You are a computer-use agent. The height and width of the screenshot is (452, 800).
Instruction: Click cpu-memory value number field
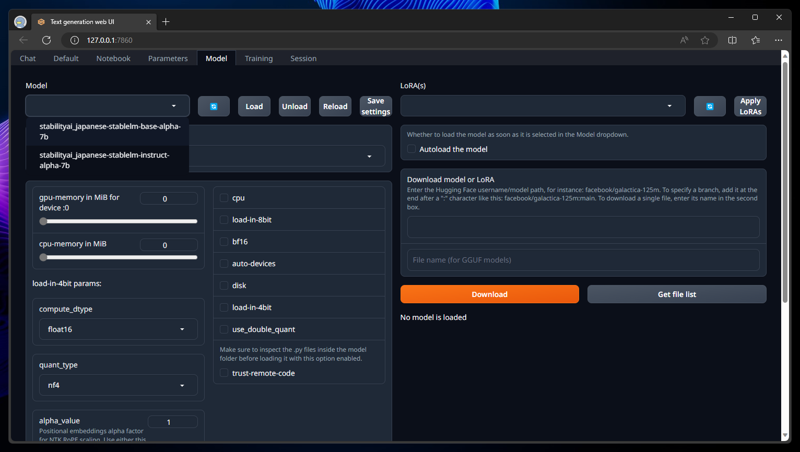[168, 245]
